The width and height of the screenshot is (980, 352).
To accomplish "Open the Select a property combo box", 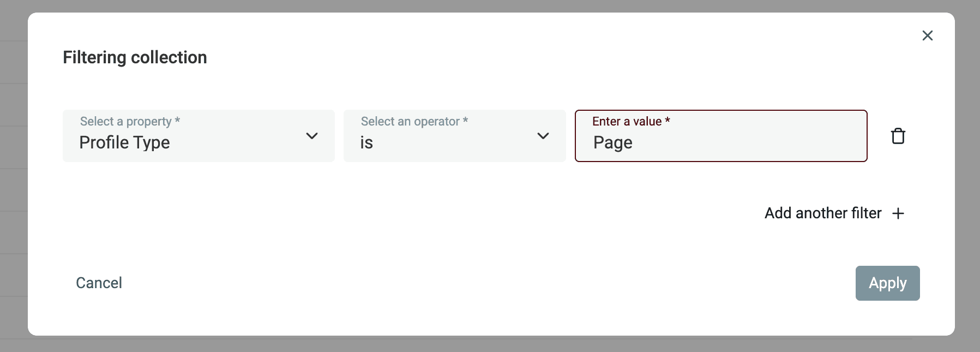I will pos(199,136).
